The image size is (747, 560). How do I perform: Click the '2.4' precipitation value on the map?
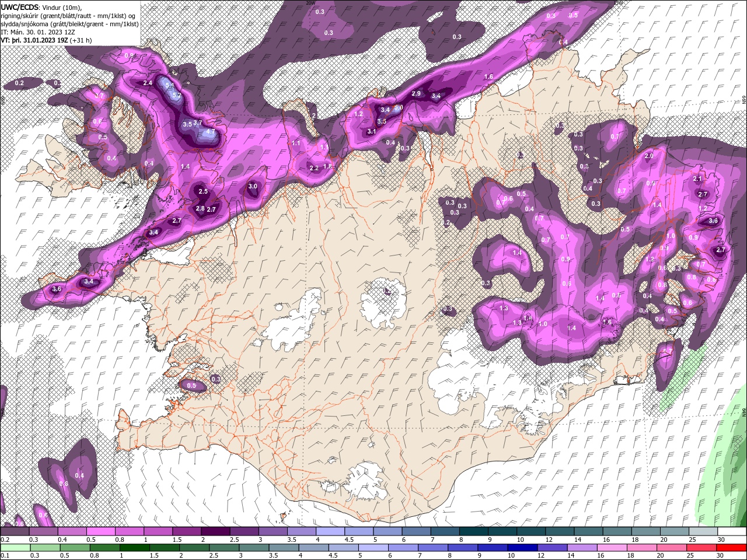tap(148, 83)
